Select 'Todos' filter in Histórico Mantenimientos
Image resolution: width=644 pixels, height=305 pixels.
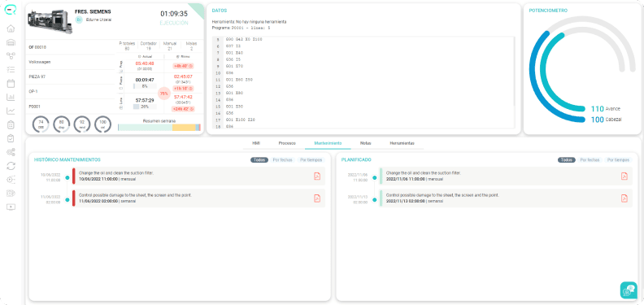(259, 160)
